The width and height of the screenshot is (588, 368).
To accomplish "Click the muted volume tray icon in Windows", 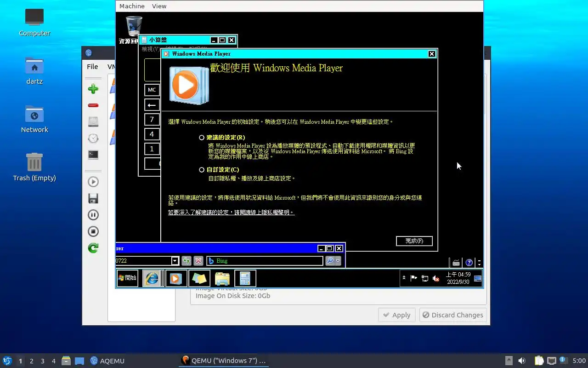I will tap(436, 278).
